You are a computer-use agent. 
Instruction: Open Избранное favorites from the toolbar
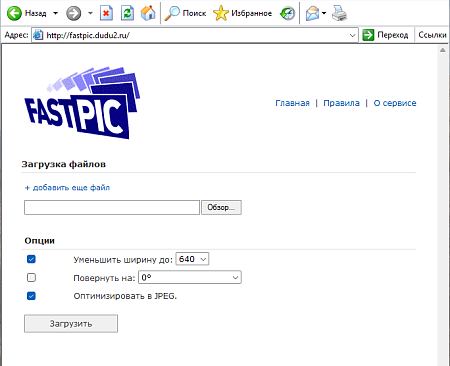[243, 13]
